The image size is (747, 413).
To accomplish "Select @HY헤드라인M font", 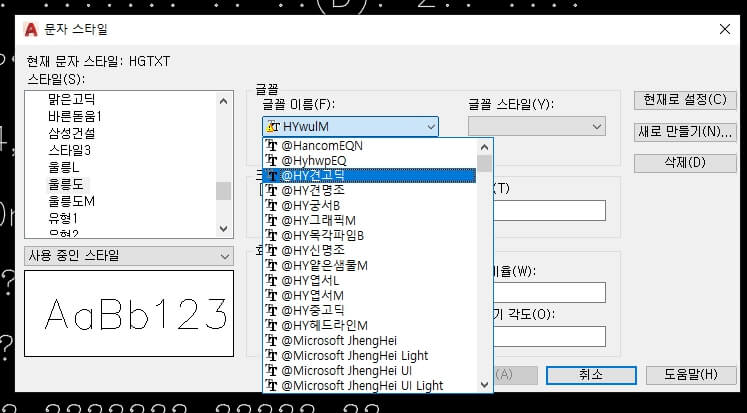I will (x=370, y=325).
